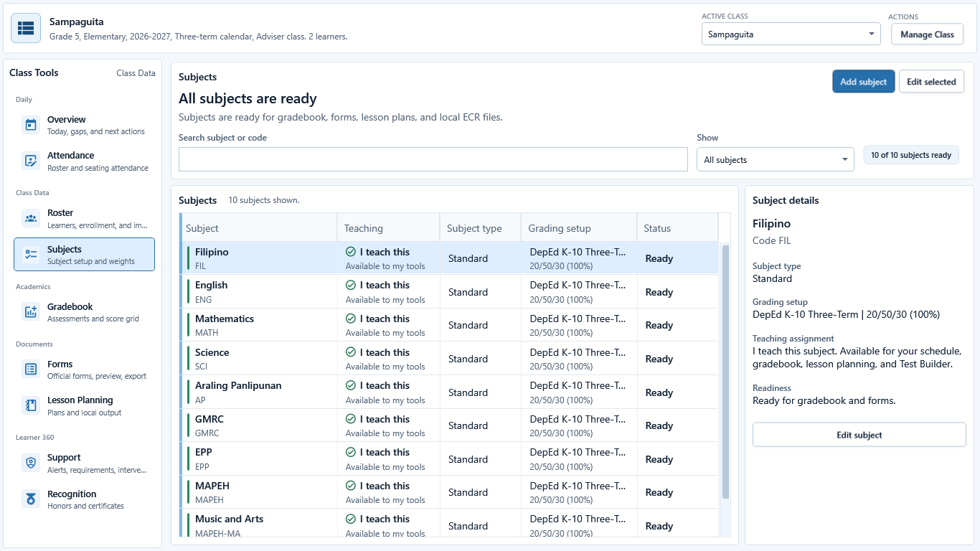
Task: Click the Edit subject button
Action: [x=859, y=435]
